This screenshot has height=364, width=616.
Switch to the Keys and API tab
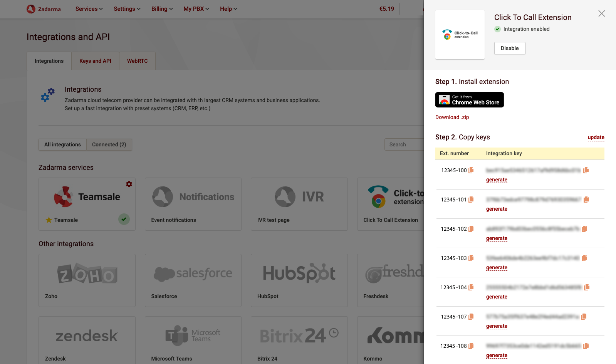pos(95,61)
